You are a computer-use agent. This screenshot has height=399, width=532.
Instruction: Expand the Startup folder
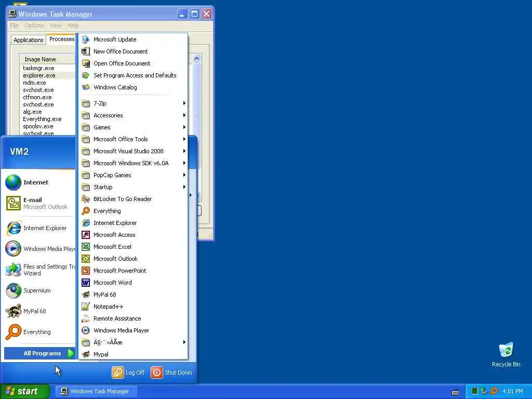(x=133, y=187)
